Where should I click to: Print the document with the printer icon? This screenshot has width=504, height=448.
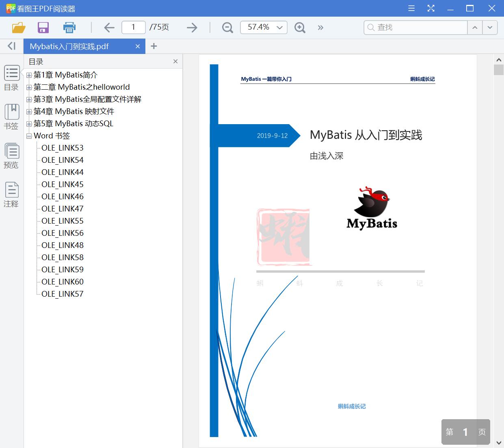pos(69,28)
